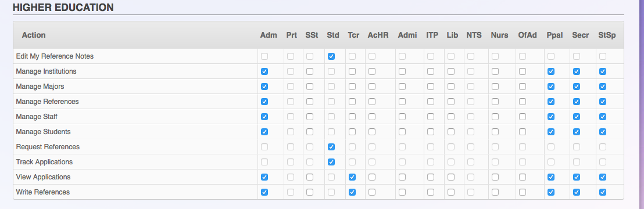644x209 pixels.
Task: Disable Manage Students for Adm
Action: click(264, 132)
